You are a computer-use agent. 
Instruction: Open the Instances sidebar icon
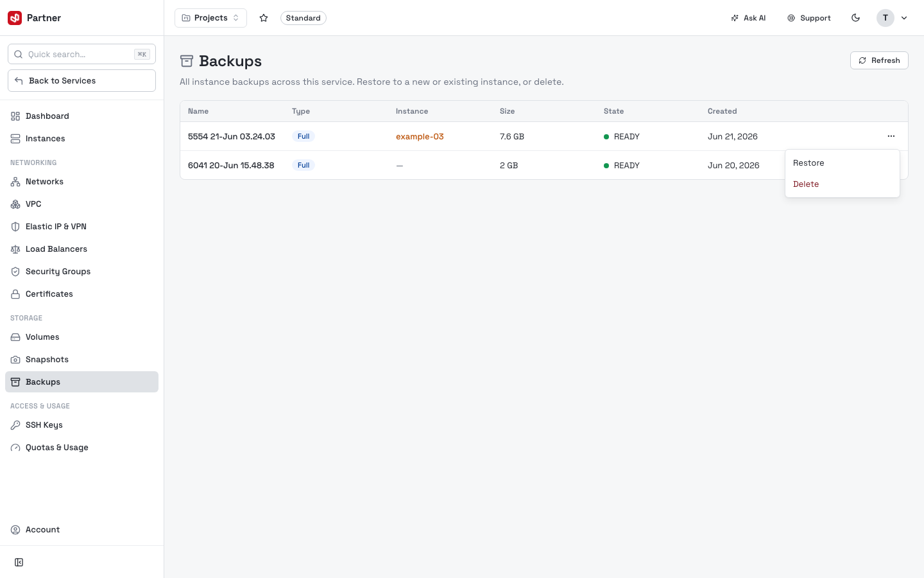tap(15, 139)
